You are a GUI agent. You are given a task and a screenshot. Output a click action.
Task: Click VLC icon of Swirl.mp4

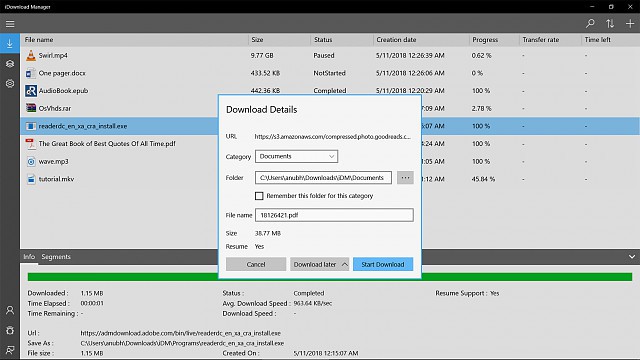[x=31, y=56]
